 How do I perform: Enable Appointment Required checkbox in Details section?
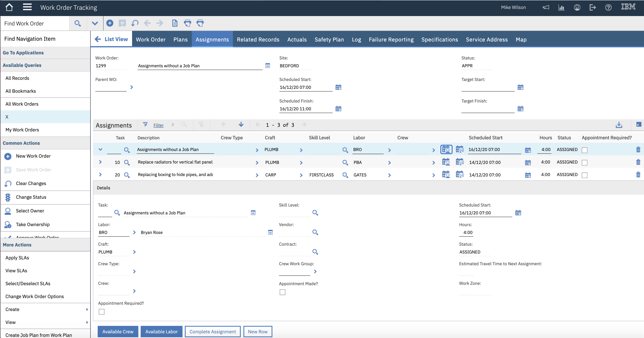101,312
